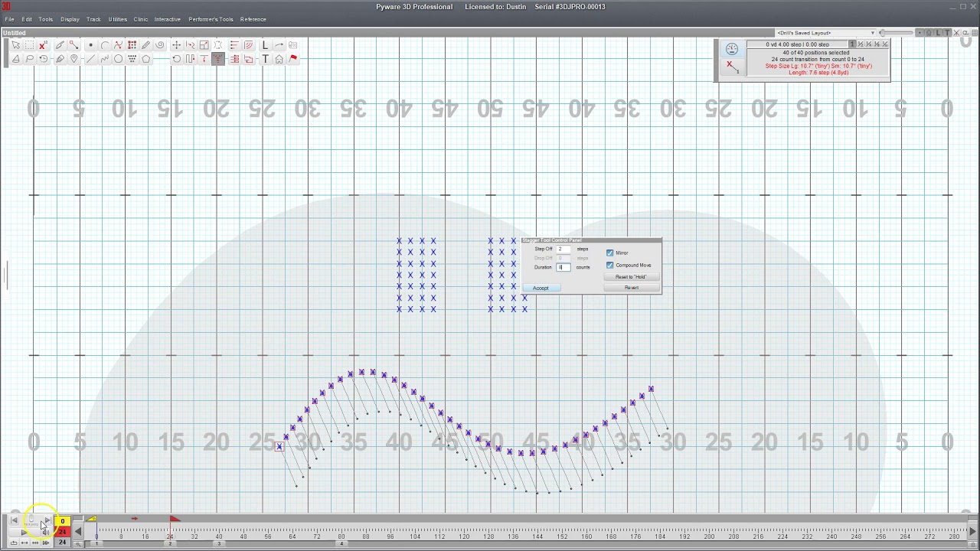Image resolution: width=980 pixels, height=551 pixels.
Task: Click the Duration counts input field
Action: click(563, 267)
